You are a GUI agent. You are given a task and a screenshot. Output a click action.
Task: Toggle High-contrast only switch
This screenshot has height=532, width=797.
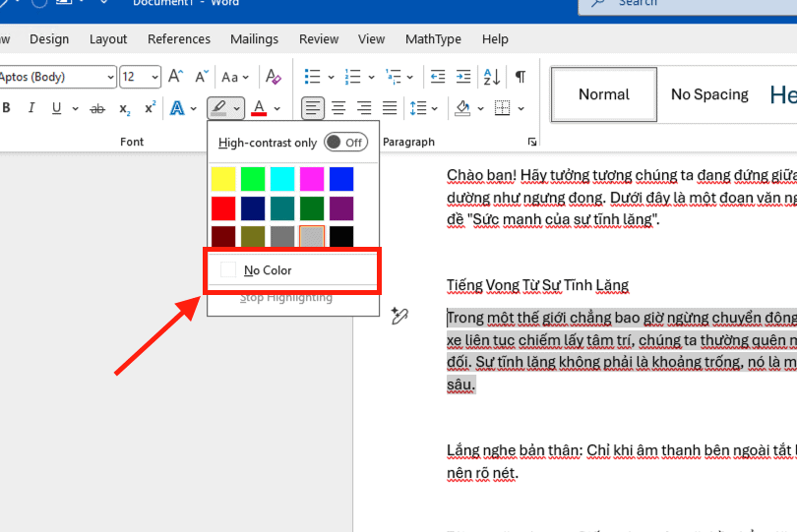(x=345, y=143)
